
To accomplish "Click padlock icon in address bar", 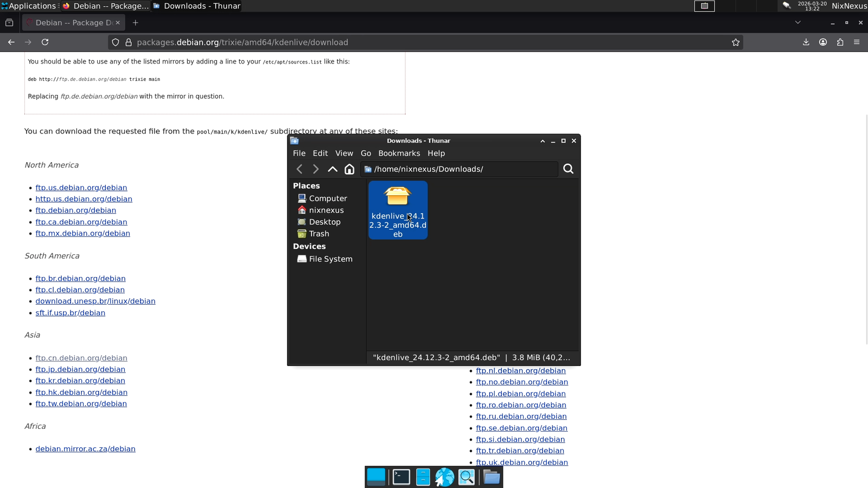I will 129,42.
